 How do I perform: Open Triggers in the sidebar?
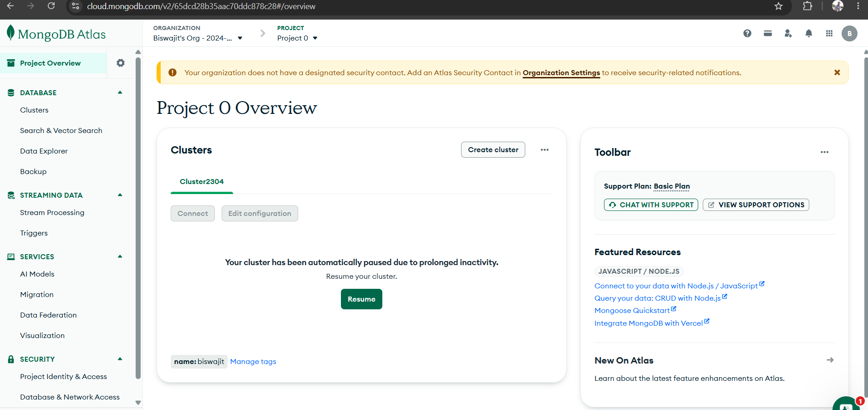pyautogui.click(x=34, y=233)
